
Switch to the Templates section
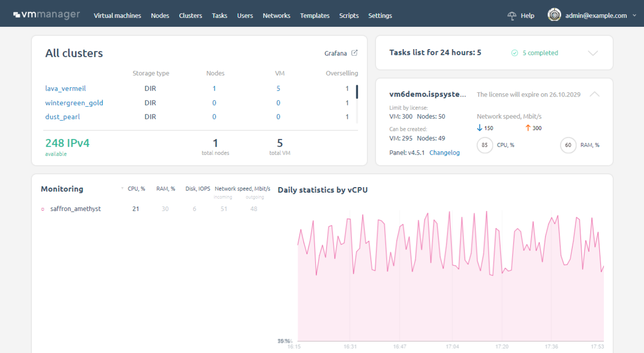click(315, 15)
